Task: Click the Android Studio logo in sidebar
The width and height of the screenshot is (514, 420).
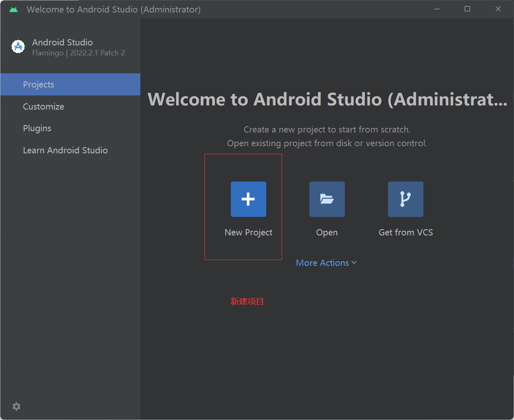Action: (18, 47)
